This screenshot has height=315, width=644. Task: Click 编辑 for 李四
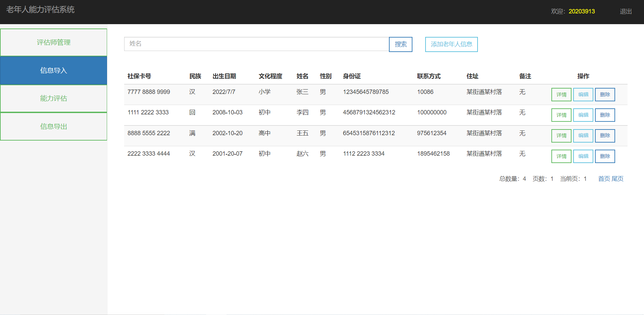point(583,115)
